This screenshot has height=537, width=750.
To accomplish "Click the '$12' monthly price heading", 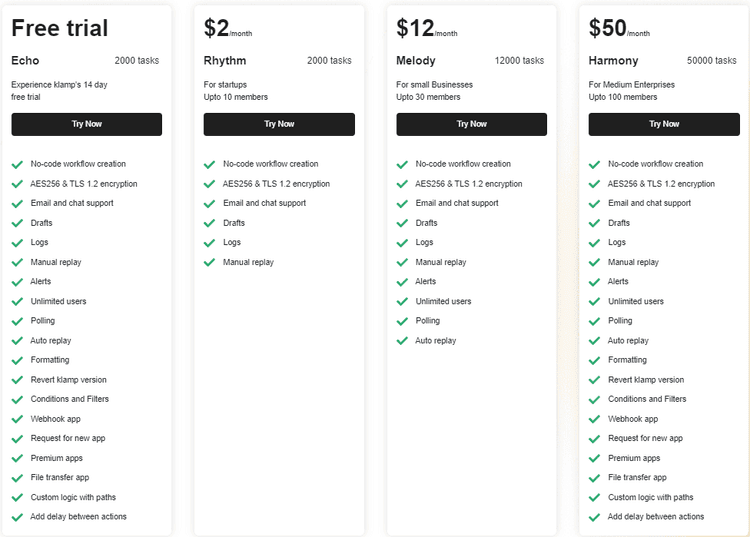I will pyautogui.click(x=415, y=28).
